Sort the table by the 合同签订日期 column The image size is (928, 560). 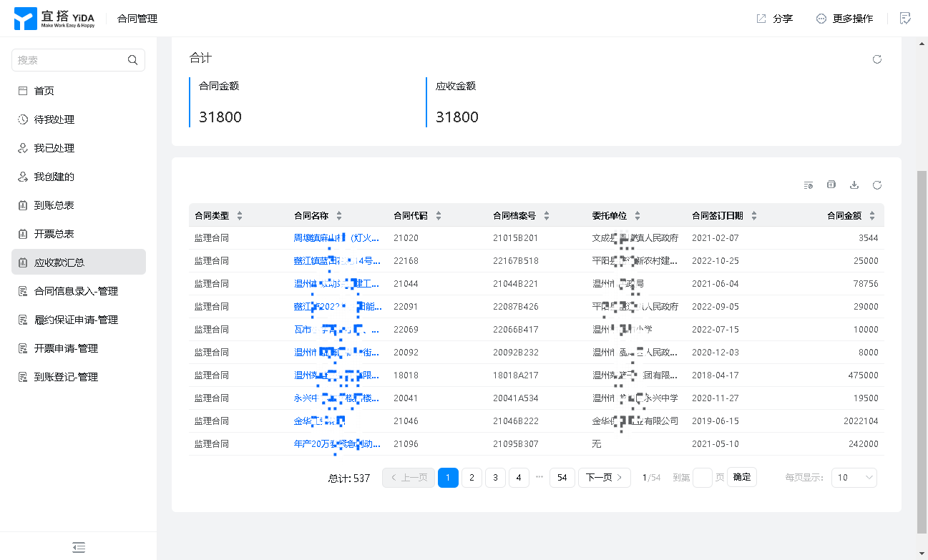(x=754, y=216)
